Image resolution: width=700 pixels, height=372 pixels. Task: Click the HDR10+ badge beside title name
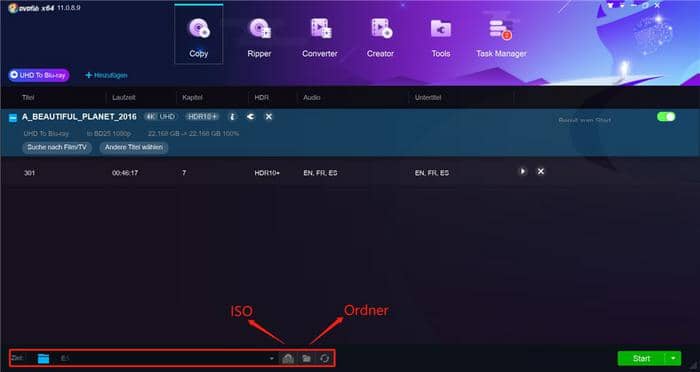point(202,117)
